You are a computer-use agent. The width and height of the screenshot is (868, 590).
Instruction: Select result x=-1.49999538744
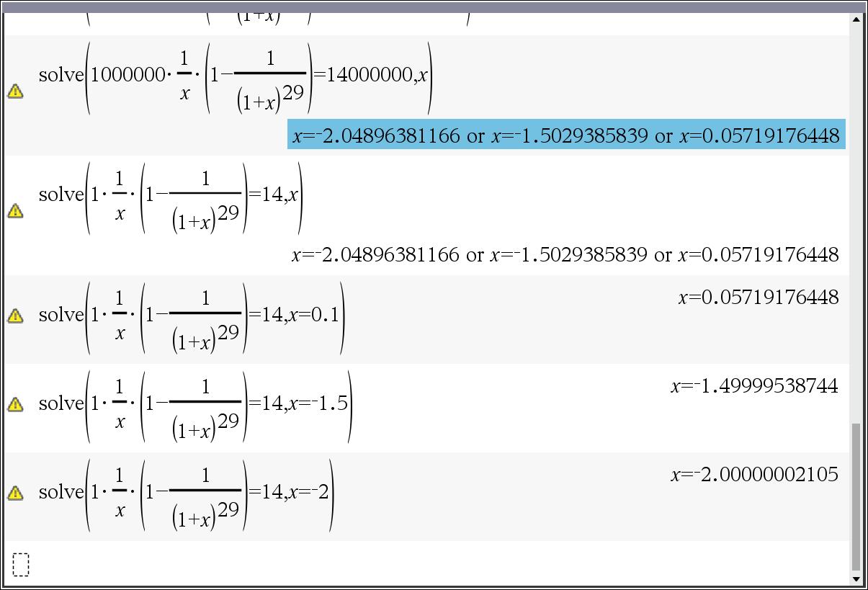754,386
